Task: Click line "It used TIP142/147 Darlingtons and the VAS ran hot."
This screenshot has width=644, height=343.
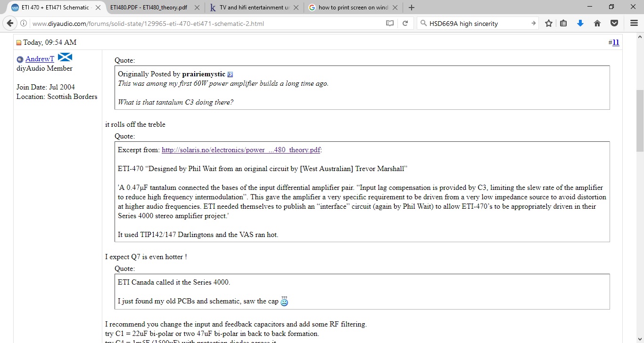Action: pos(198,235)
